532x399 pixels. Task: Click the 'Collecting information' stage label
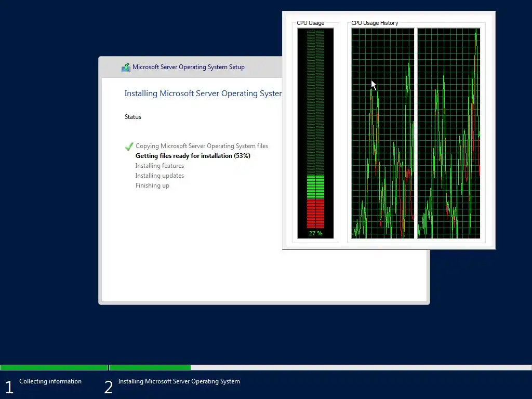tap(50, 381)
